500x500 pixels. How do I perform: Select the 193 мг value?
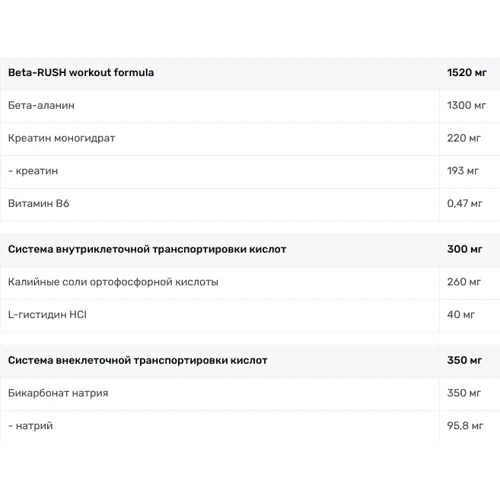tap(463, 171)
